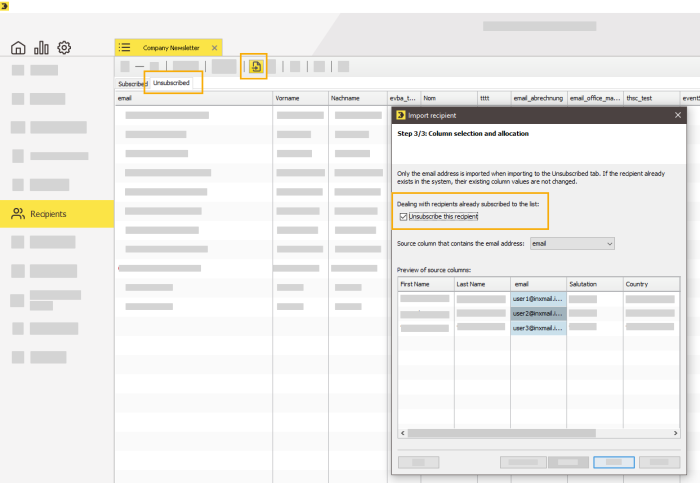Click the email preview column header
Screen dimensions: 700x483
(538, 284)
